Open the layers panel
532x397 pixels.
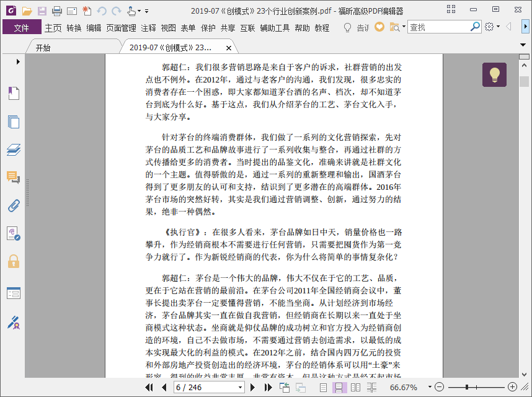coord(14,149)
